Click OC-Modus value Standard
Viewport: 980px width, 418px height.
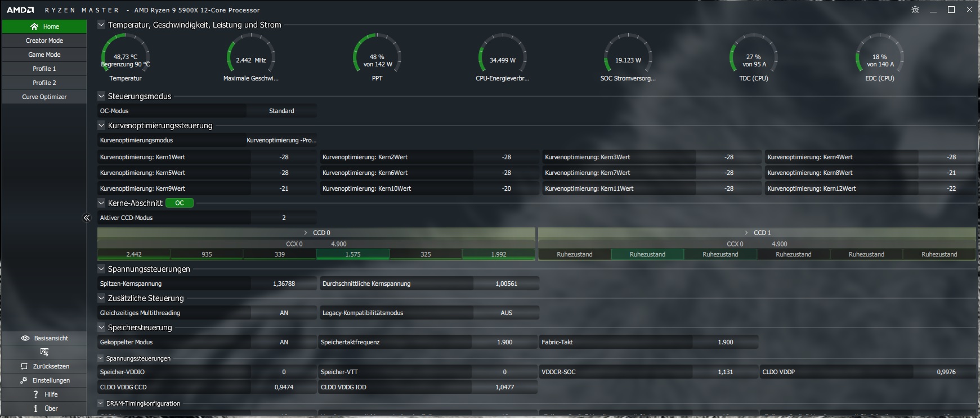281,111
